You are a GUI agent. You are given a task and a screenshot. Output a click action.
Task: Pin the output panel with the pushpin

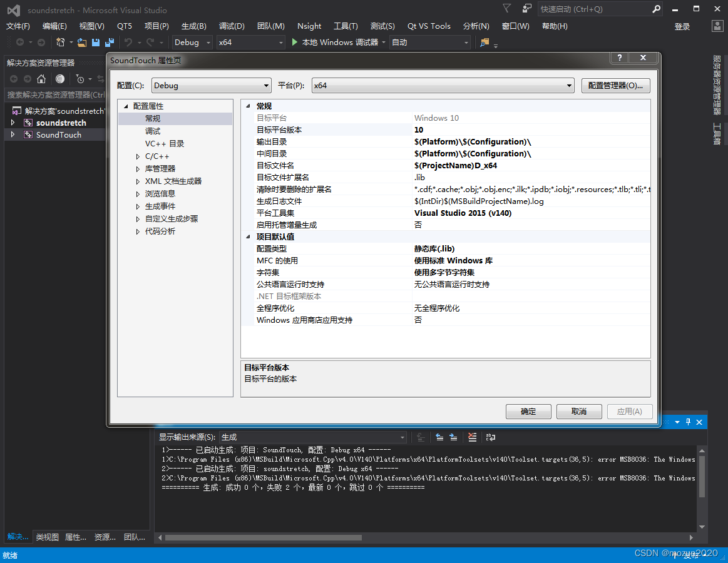point(688,422)
